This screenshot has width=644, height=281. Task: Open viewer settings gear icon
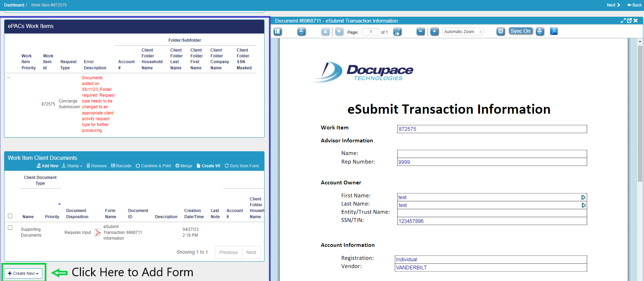tap(501, 31)
